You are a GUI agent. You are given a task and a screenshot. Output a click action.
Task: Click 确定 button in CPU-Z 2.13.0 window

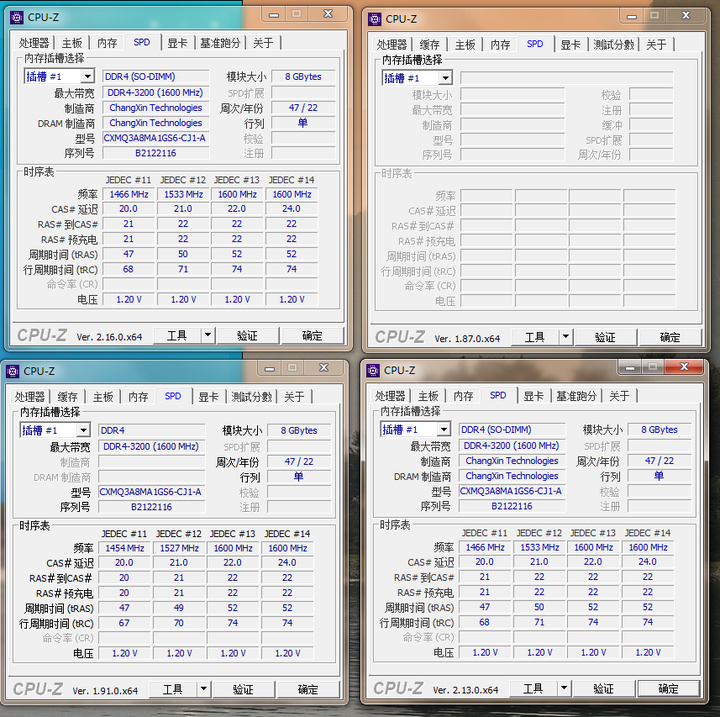pyautogui.click(x=669, y=688)
